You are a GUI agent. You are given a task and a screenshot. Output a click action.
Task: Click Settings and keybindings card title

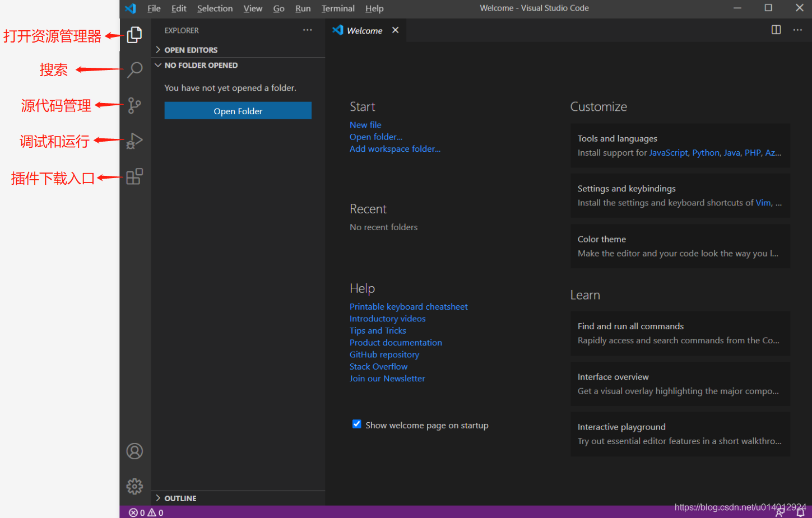tap(627, 188)
